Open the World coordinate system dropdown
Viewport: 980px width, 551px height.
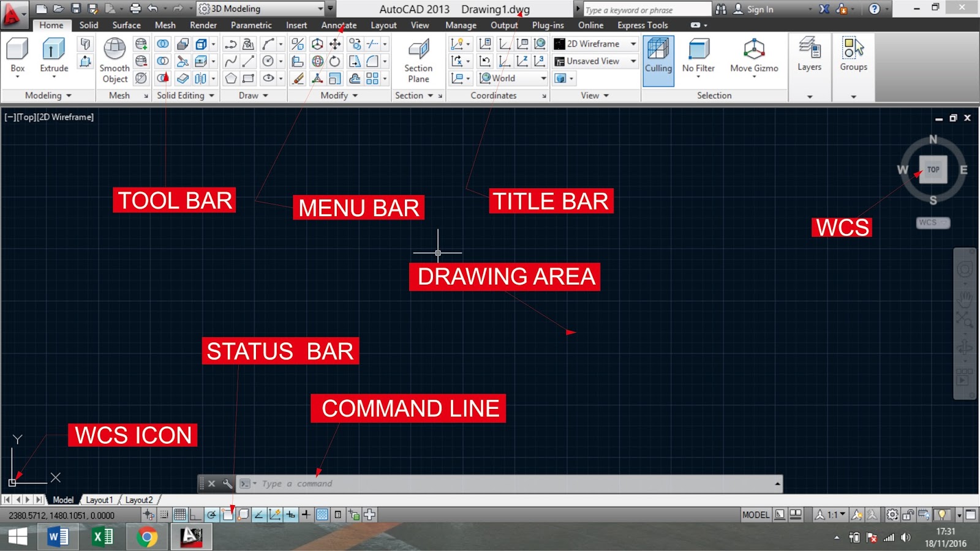point(512,78)
